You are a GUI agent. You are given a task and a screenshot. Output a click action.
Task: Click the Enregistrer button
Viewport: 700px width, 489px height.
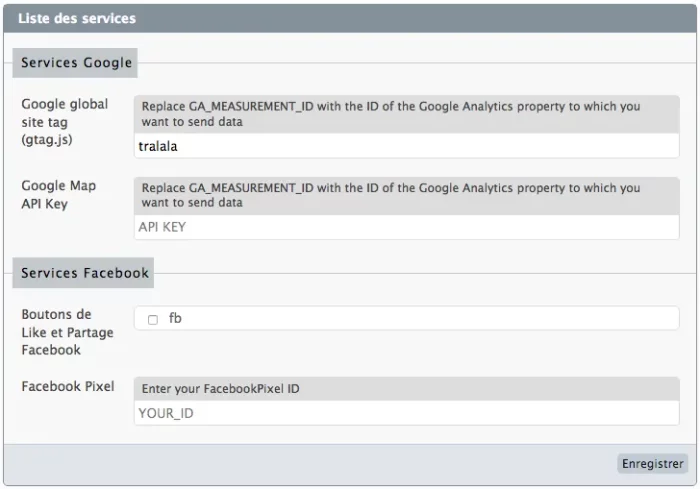(x=652, y=464)
